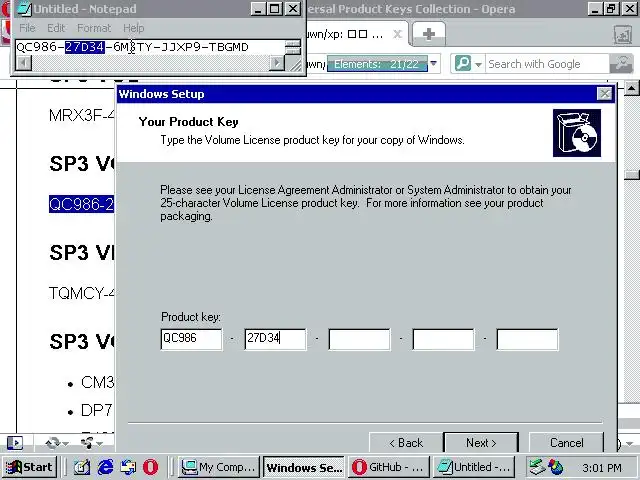Open Notepad Help menu
The height and width of the screenshot is (480, 640).
[133, 28]
